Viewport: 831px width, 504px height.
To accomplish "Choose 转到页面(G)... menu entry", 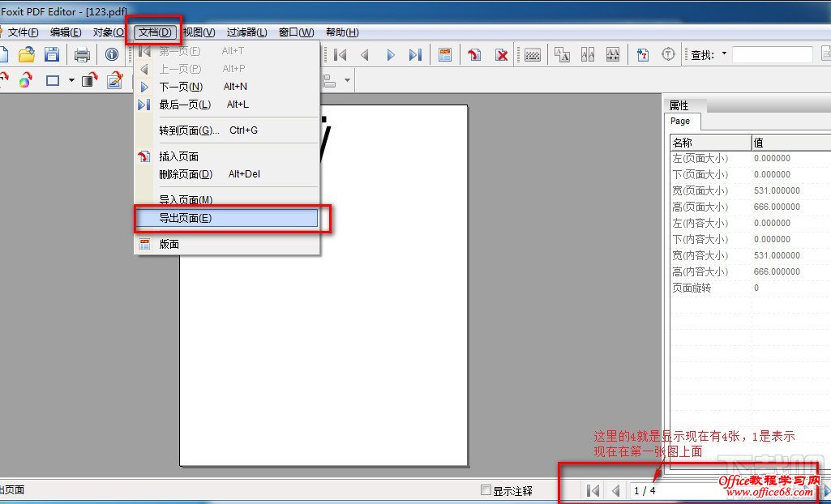I will (227, 130).
